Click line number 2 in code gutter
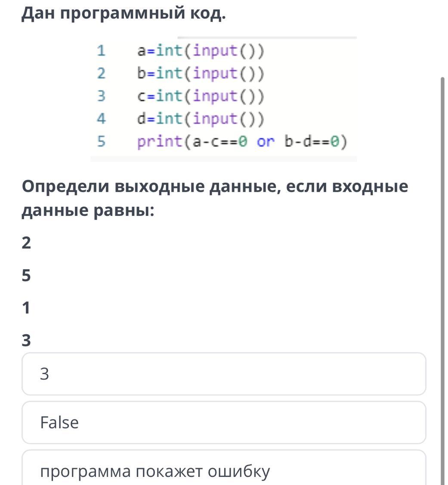This screenshot has height=485, width=448. click(x=101, y=74)
